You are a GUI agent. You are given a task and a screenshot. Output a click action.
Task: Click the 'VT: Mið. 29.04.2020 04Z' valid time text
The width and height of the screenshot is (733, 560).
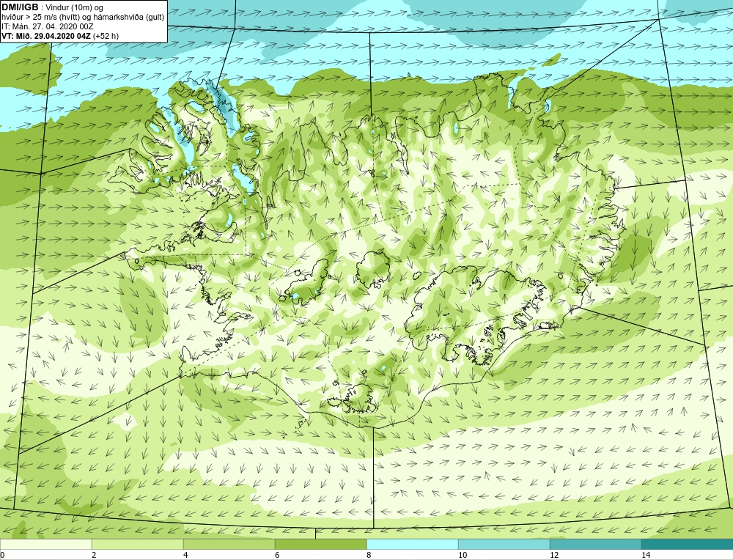[x=47, y=36]
